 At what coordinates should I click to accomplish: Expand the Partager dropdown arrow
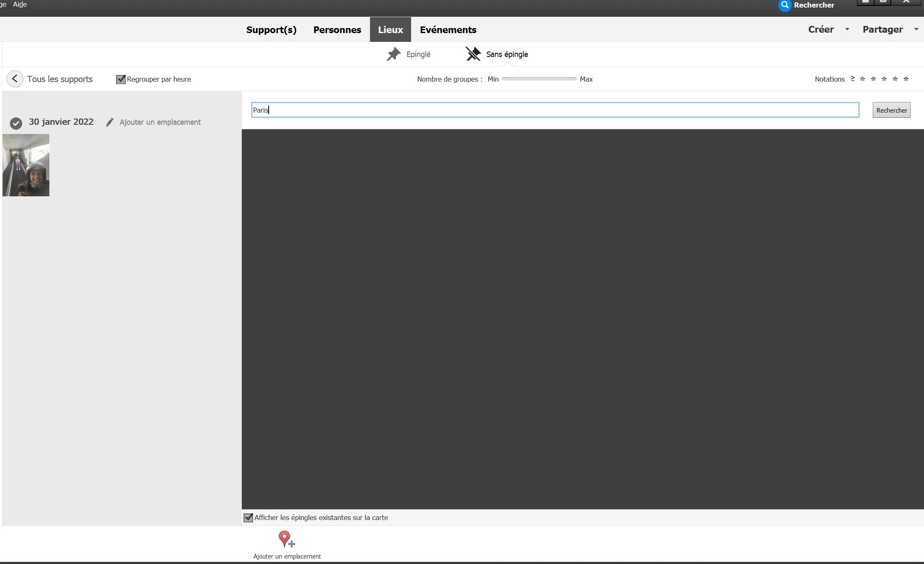tap(916, 29)
